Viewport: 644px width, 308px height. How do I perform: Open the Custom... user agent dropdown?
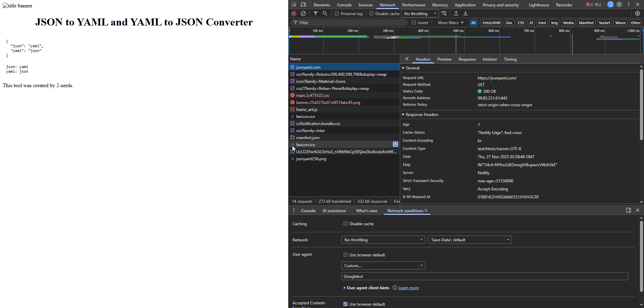point(383,265)
